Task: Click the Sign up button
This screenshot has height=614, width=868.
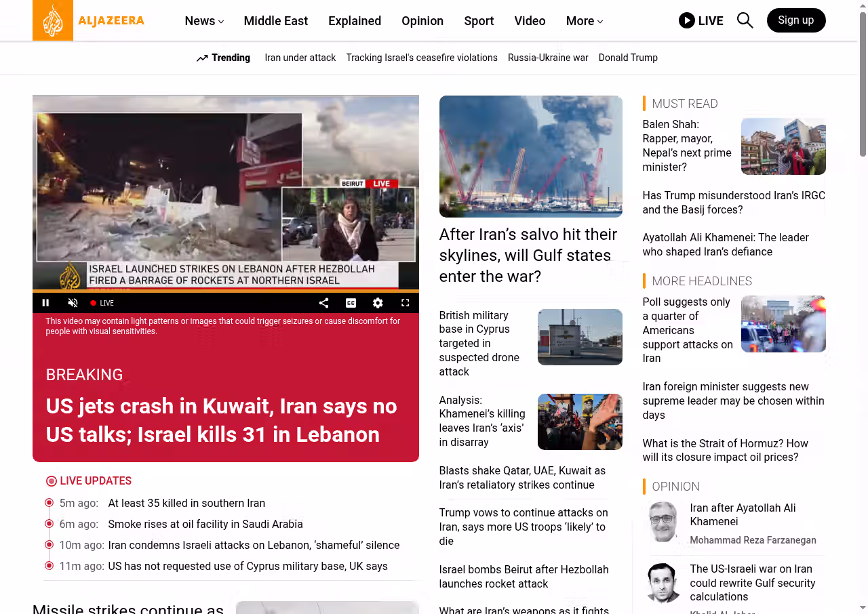Action: [795, 20]
